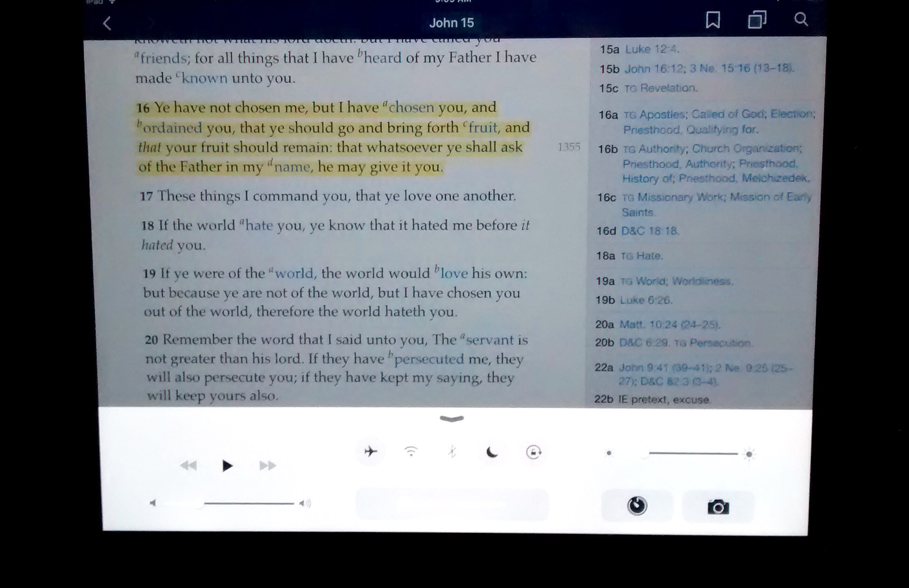Toggle Bluetooth in Control Center
The width and height of the screenshot is (909, 588).
(452, 451)
